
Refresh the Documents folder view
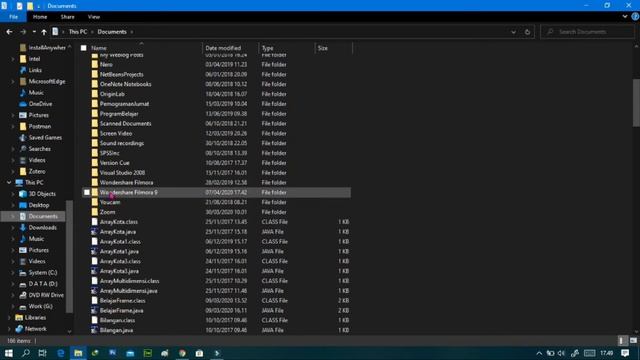[x=527, y=32]
